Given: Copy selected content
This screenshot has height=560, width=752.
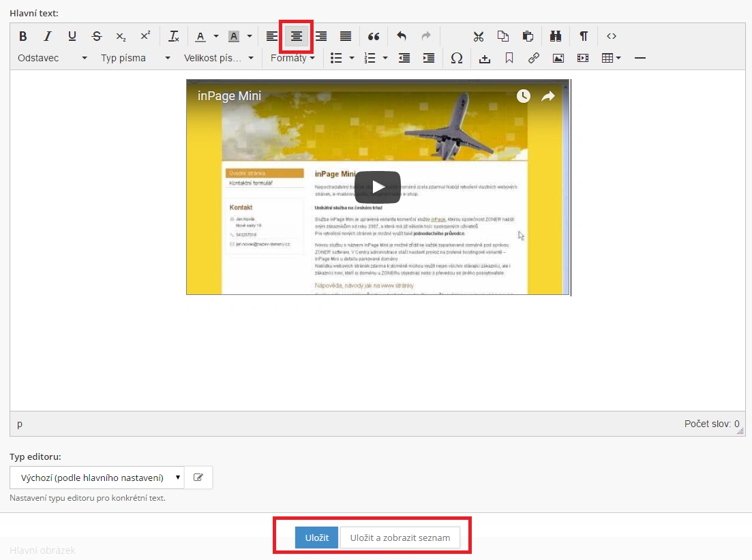Looking at the screenshot, I should point(503,36).
